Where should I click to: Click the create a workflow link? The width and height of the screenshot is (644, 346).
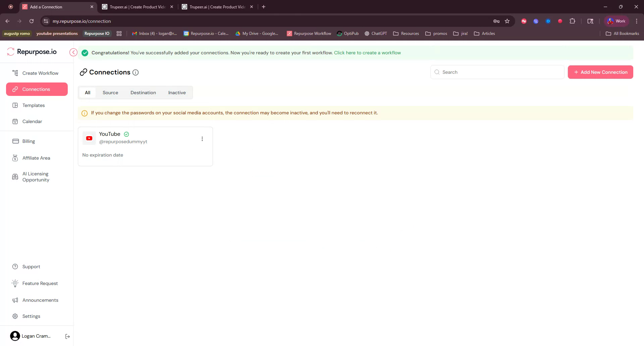(x=367, y=53)
